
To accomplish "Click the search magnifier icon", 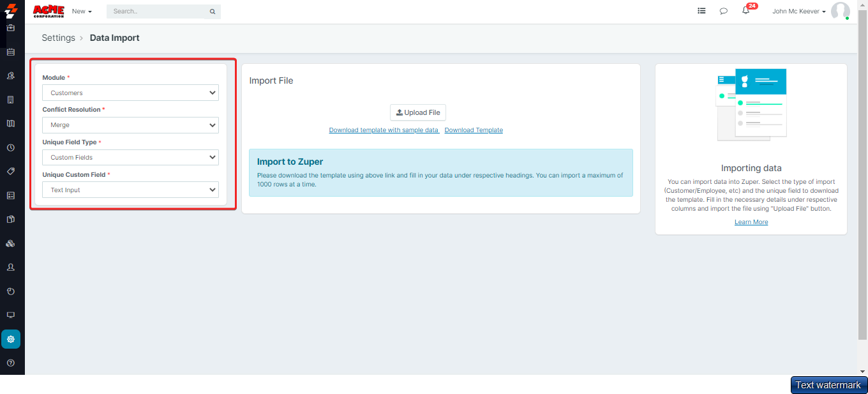I will pos(213,11).
